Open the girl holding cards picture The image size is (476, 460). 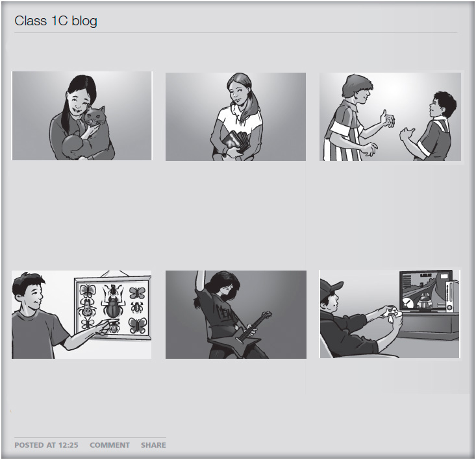(x=236, y=116)
